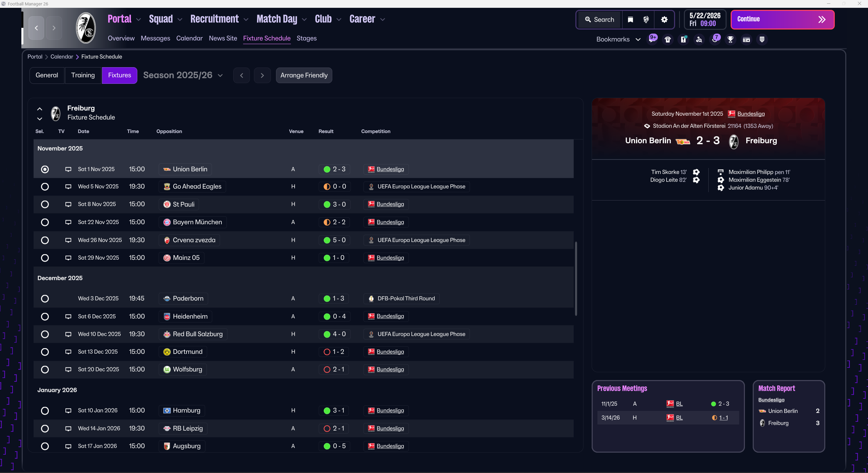This screenshot has height=473, width=868.
Task: Expand the Season 2025/26 dropdown
Action: (183, 75)
